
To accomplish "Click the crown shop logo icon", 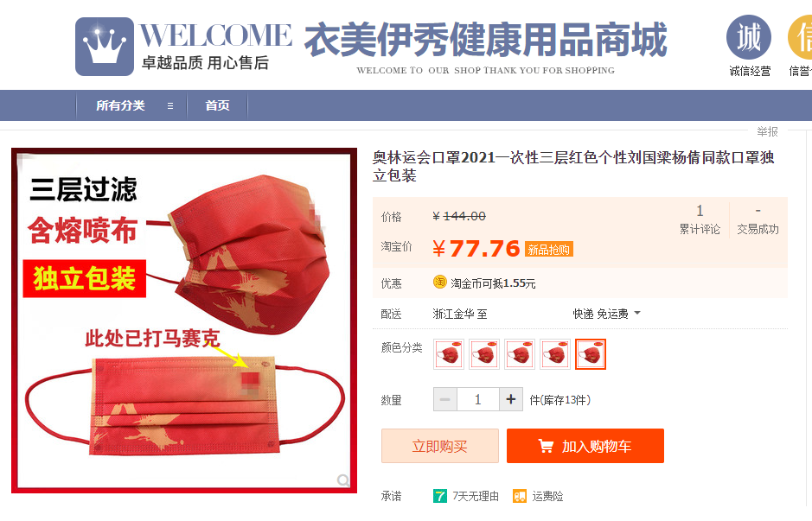I will point(105,47).
